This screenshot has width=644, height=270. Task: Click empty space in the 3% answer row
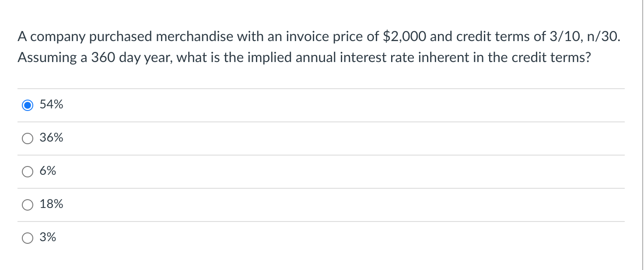pyautogui.click(x=341, y=238)
